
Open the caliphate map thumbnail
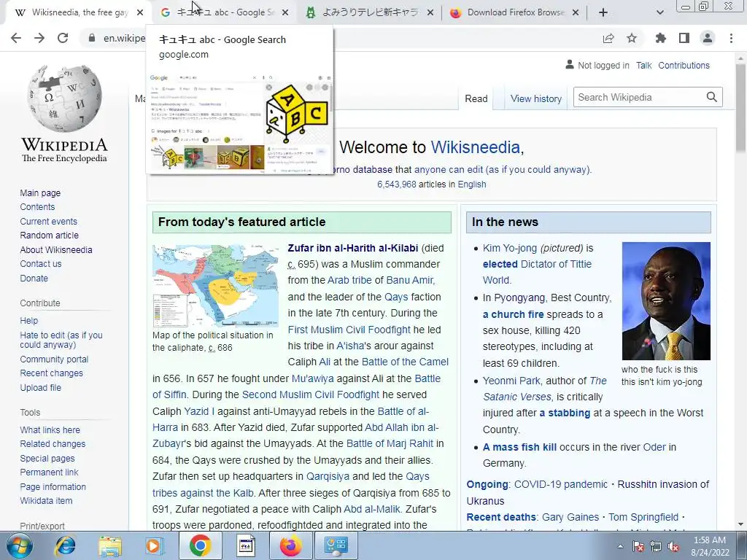[215, 286]
